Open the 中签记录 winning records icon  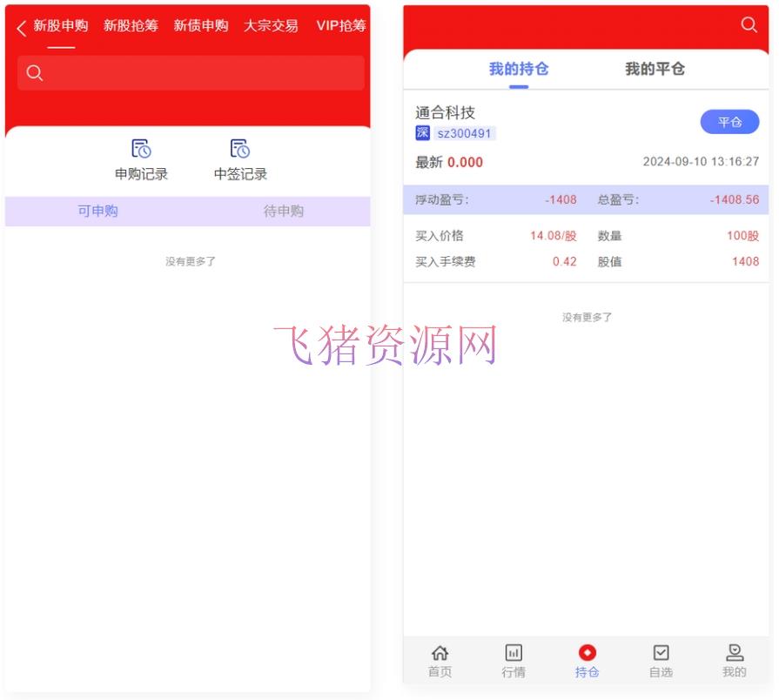239,158
